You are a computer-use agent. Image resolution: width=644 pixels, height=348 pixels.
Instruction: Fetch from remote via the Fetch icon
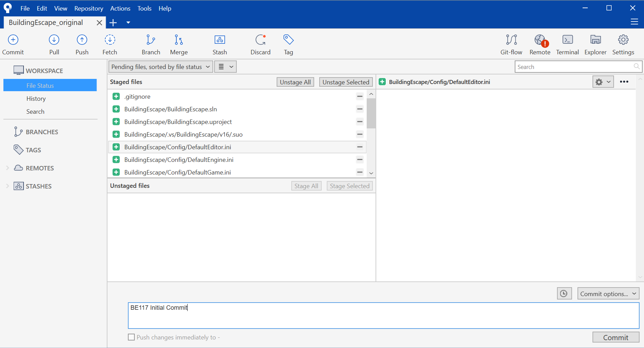point(109,44)
